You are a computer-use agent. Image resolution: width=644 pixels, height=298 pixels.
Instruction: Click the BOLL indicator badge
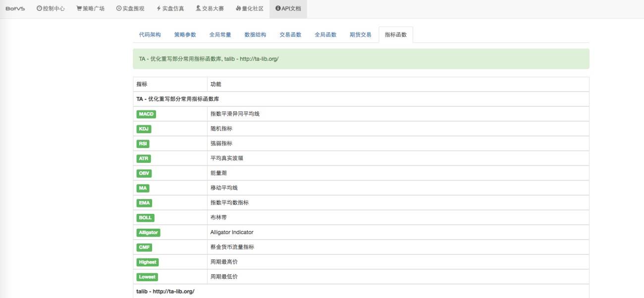point(146,217)
